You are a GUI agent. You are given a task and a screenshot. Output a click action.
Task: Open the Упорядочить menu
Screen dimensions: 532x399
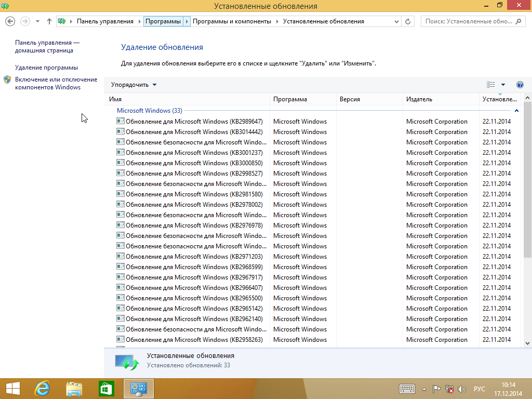[x=134, y=85]
